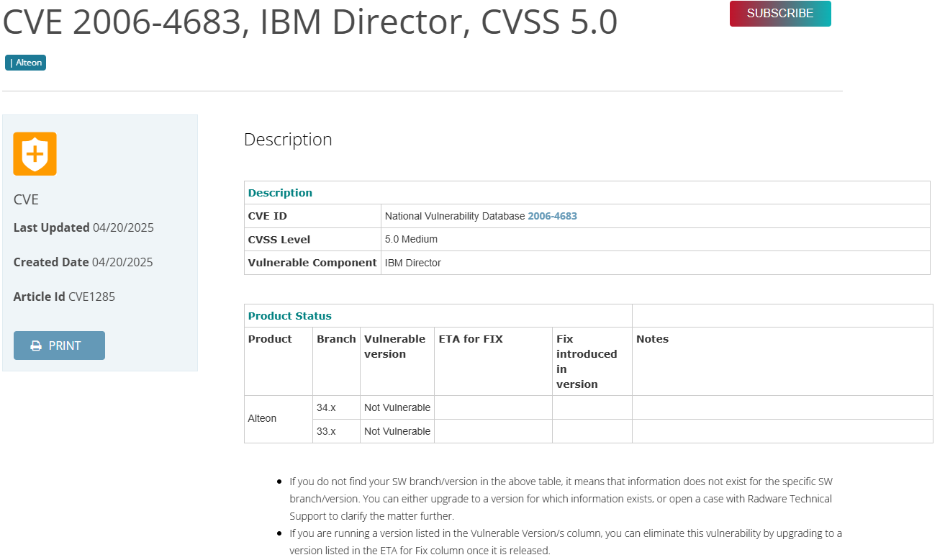Open the 2006-4683 NVD link

coord(552,216)
